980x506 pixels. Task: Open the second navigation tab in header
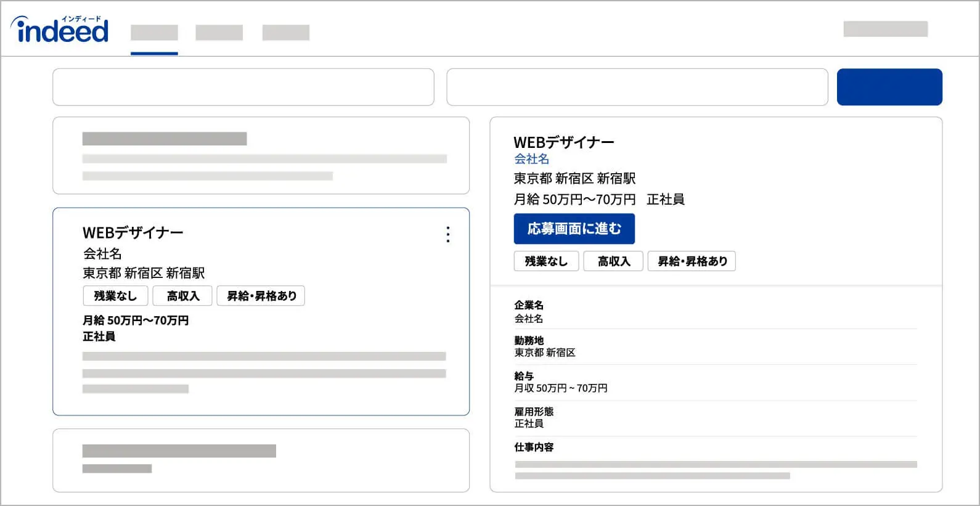click(219, 33)
